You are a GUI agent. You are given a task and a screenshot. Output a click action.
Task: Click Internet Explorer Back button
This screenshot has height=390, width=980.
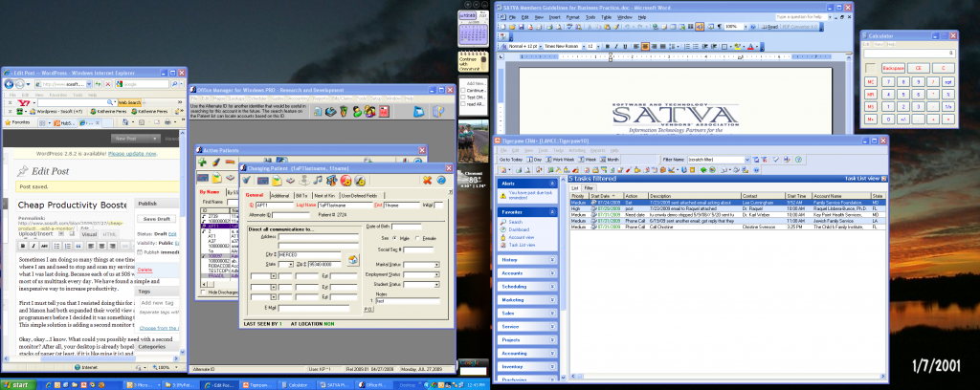[x=10, y=83]
